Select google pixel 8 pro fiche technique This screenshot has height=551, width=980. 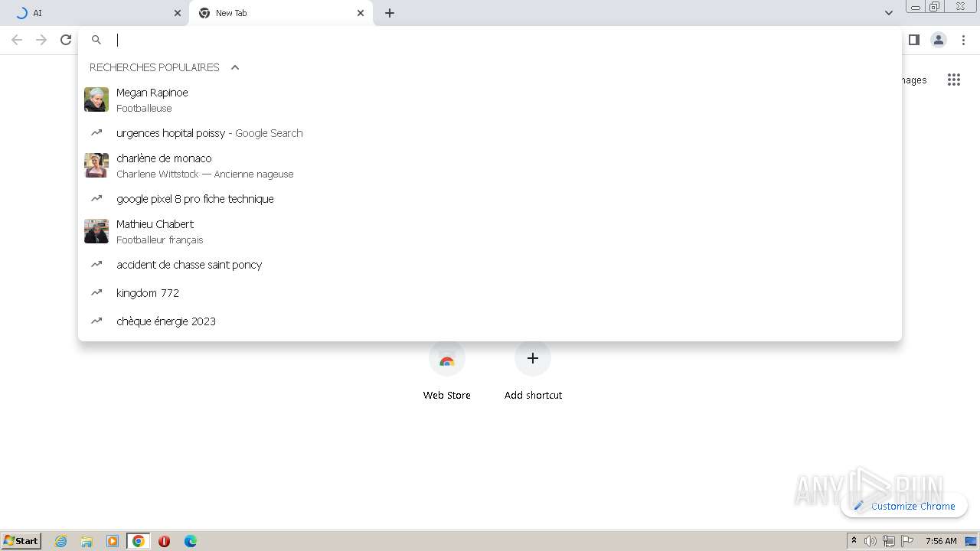(490, 199)
